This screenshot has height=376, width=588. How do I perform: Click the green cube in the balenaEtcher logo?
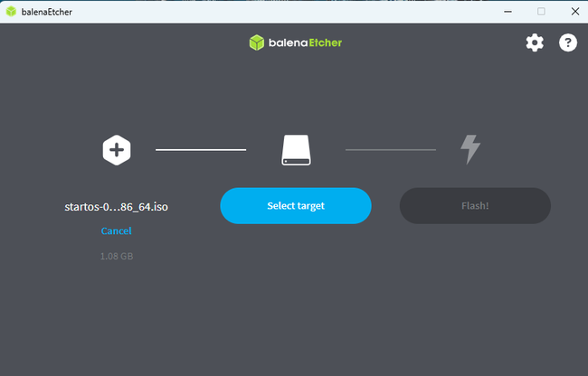pos(255,42)
